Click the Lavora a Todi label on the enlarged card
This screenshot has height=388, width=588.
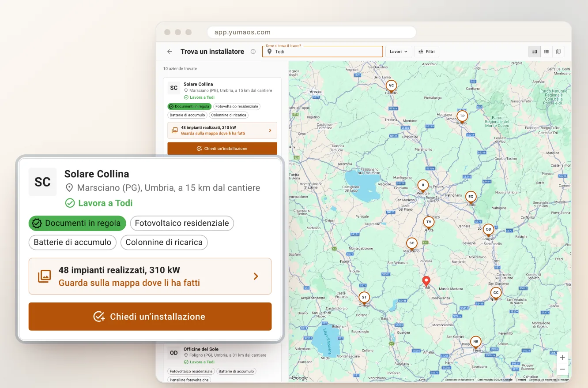(x=99, y=203)
